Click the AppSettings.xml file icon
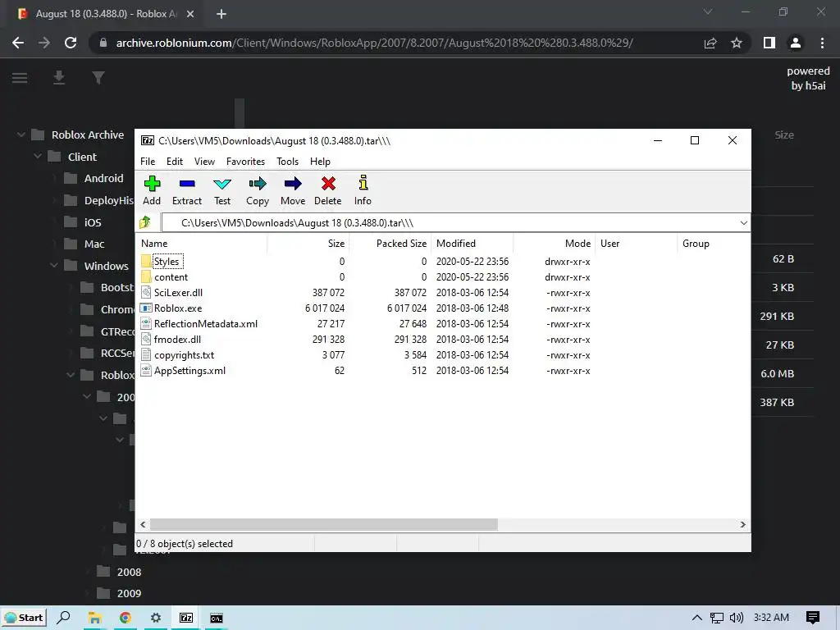Image resolution: width=840 pixels, height=630 pixels. (x=146, y=370)
